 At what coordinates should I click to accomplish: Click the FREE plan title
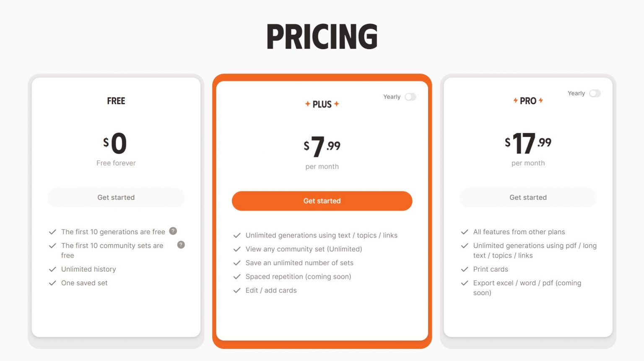[x=116, y=101]
